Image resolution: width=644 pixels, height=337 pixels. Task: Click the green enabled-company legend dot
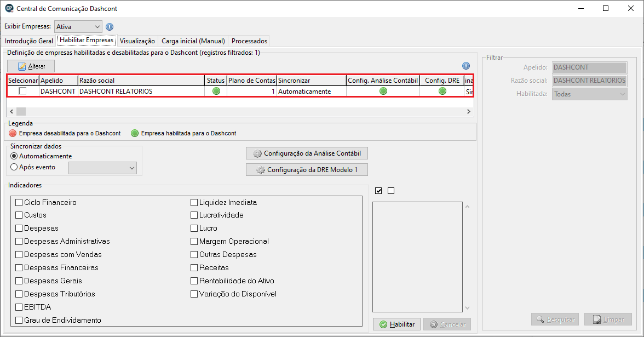tap(135, 133)
